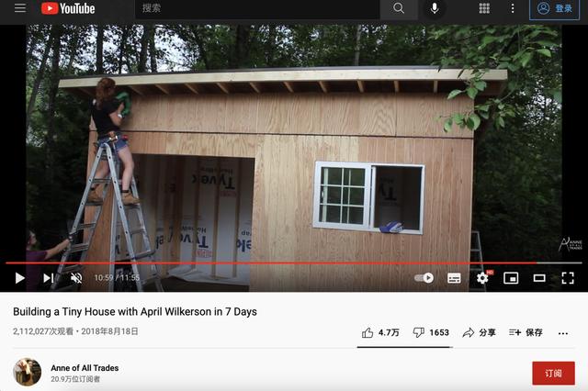Screen dimensions: 588x391
Task: Open the hamburger guide menu
Action: [x=20, y=8]
